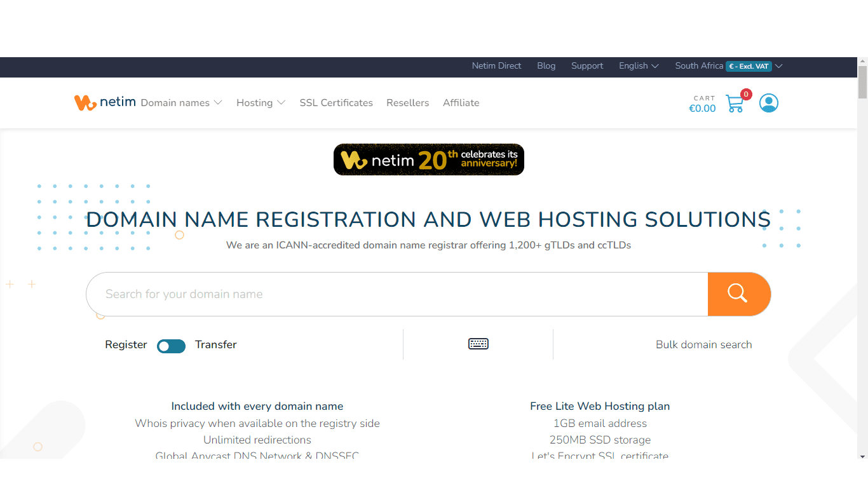This screenshot has height=488, width=868.
Task: Click the Bulk domain search link
Action: [x=704, y=344]
